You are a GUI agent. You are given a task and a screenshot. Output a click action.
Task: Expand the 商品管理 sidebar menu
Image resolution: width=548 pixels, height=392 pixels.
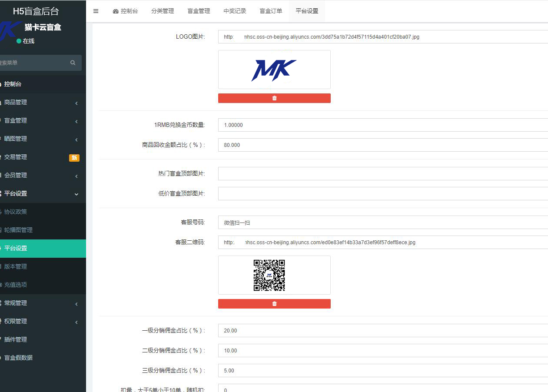(43, 103)
